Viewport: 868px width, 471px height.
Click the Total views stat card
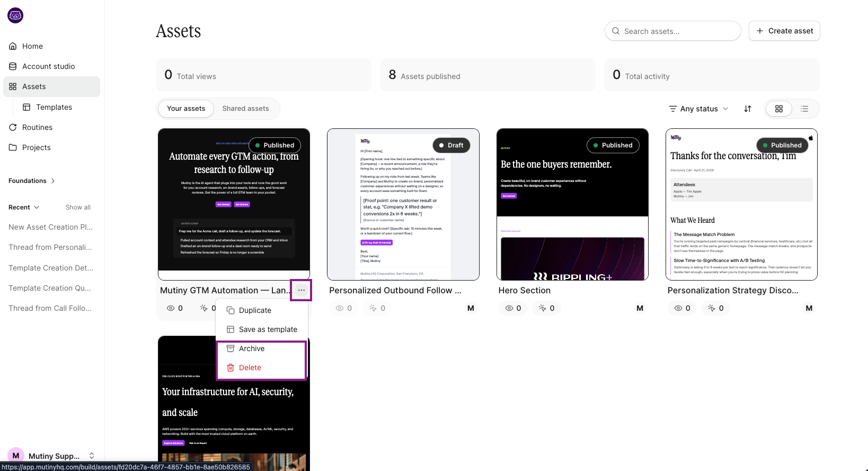[263, 75]
